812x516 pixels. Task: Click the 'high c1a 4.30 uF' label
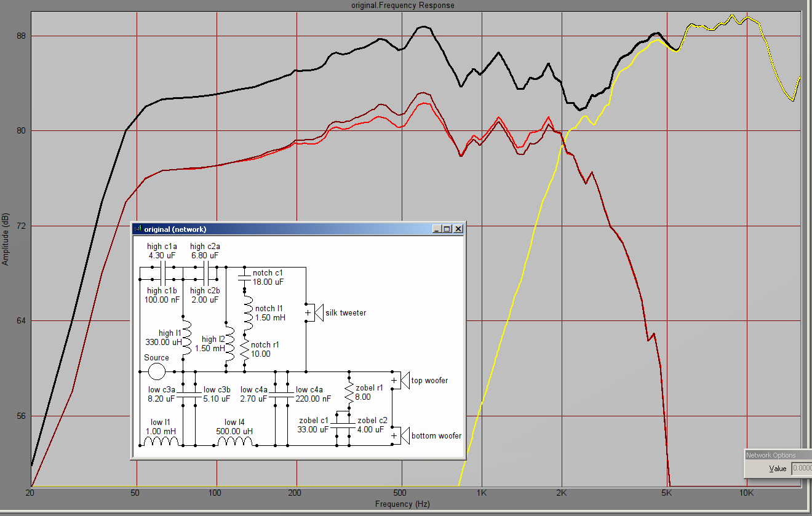(x=162, y=251)
